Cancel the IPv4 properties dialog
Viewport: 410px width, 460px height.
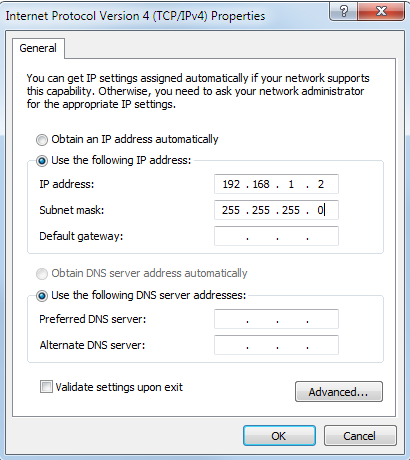[360, 436]
